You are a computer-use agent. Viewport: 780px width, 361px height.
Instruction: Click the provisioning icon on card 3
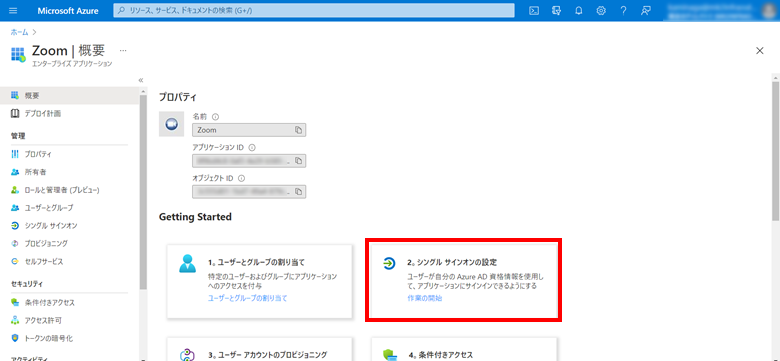188,355
